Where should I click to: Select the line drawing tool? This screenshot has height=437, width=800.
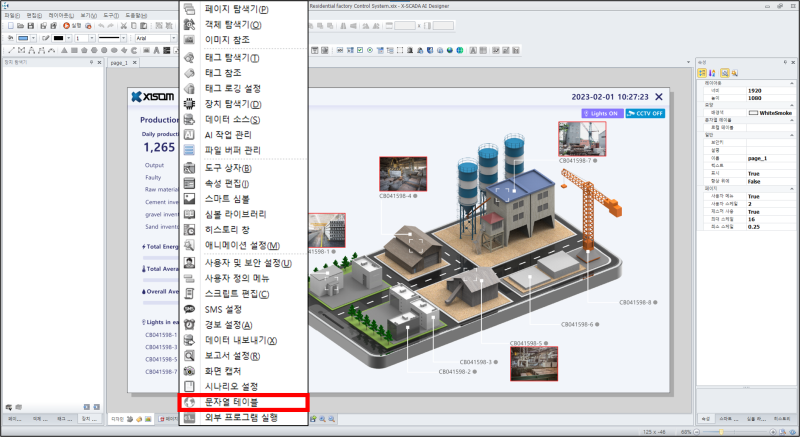[x=11, y=50]
